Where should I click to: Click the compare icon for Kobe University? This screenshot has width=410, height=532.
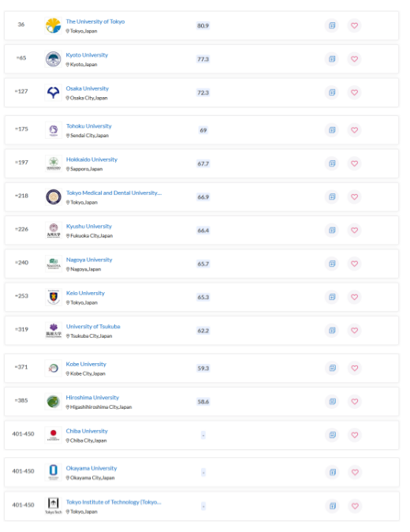point(333,368)
